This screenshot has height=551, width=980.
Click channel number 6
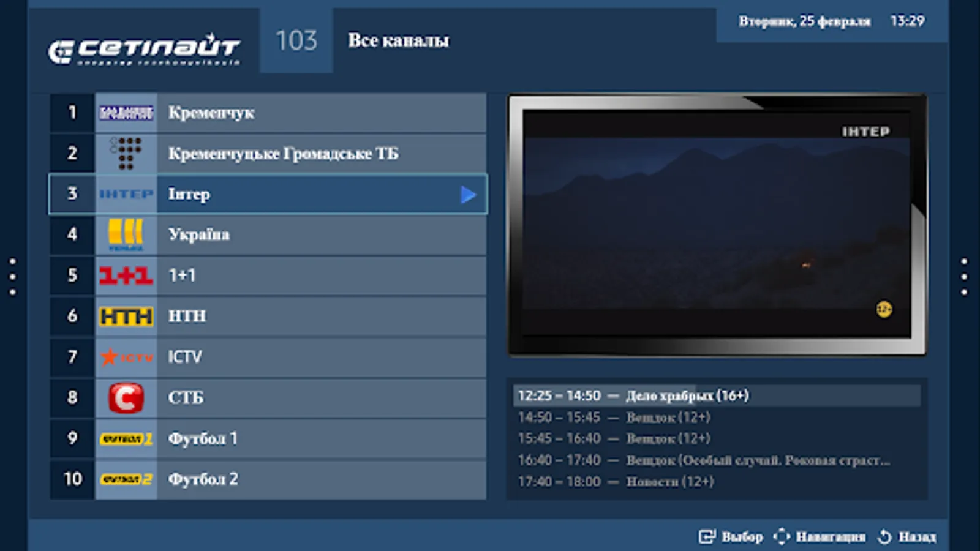point(72,316)
